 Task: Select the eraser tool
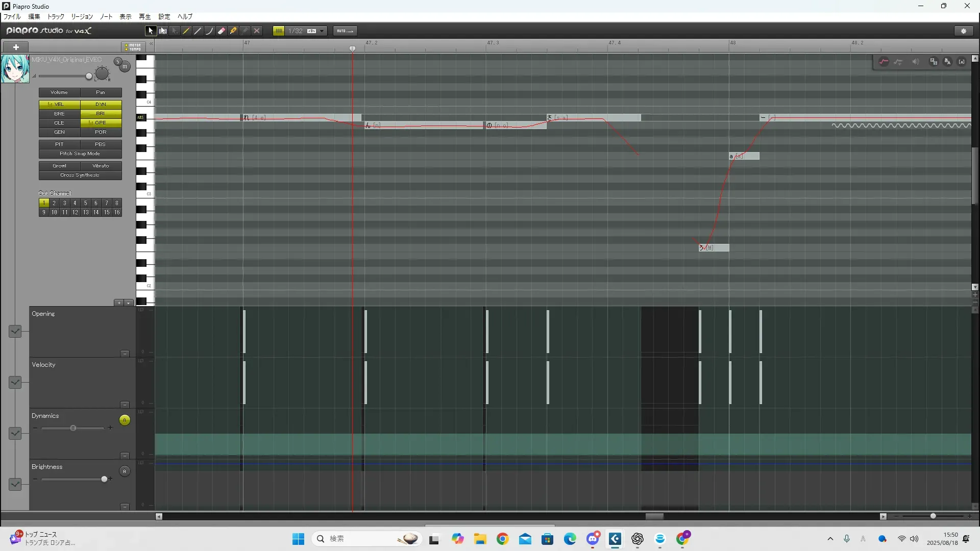point(222,31)
